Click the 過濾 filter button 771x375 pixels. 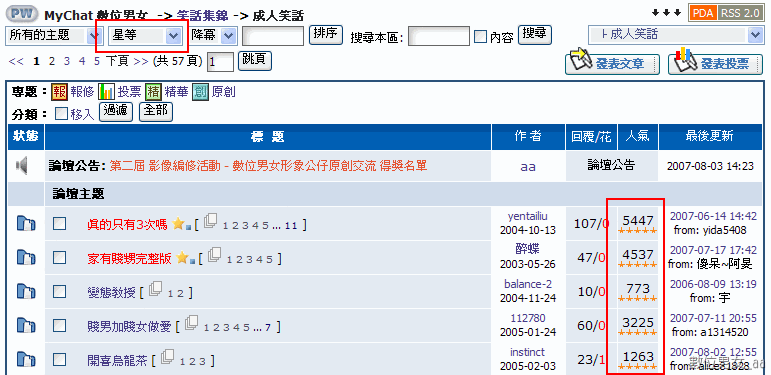pyautogui.click(x=116, y=111)
